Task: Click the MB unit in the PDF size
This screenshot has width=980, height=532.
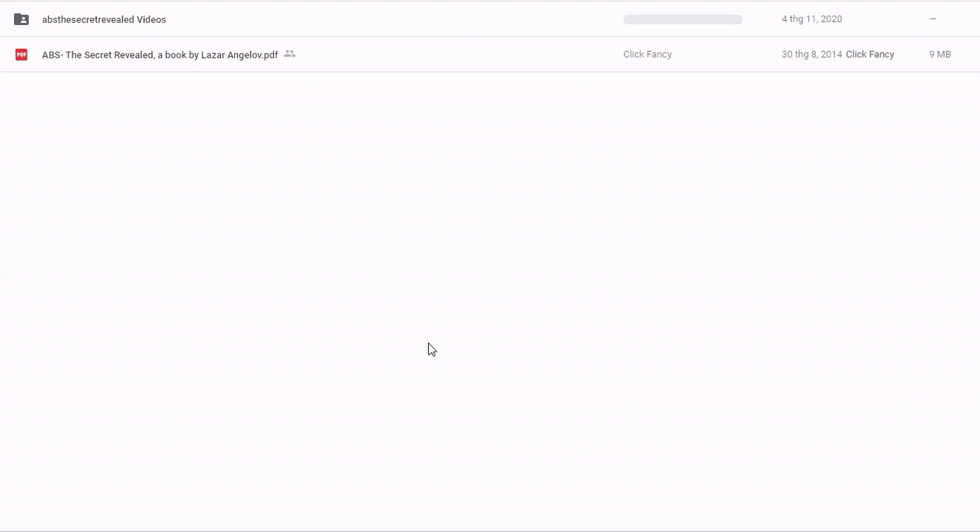Action: tap(944, 54)
